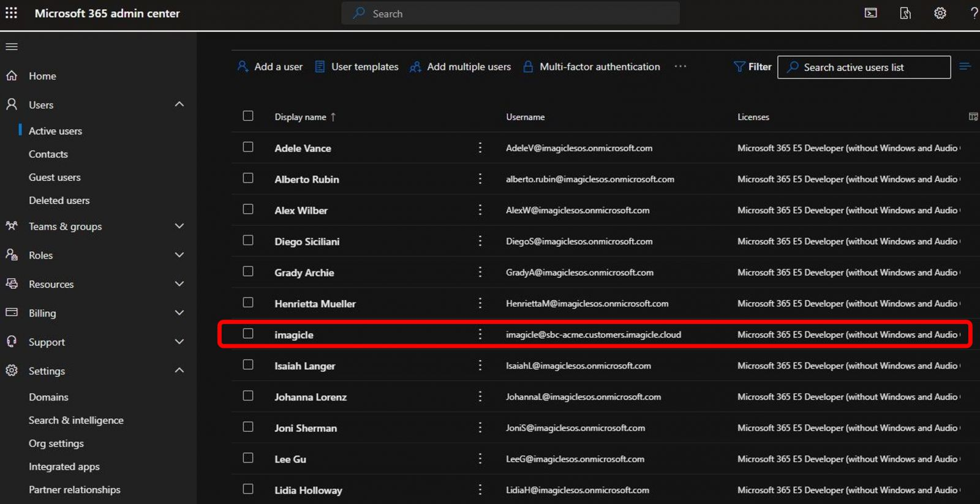Toggle the navigation hamburger menu

(12, 47)
